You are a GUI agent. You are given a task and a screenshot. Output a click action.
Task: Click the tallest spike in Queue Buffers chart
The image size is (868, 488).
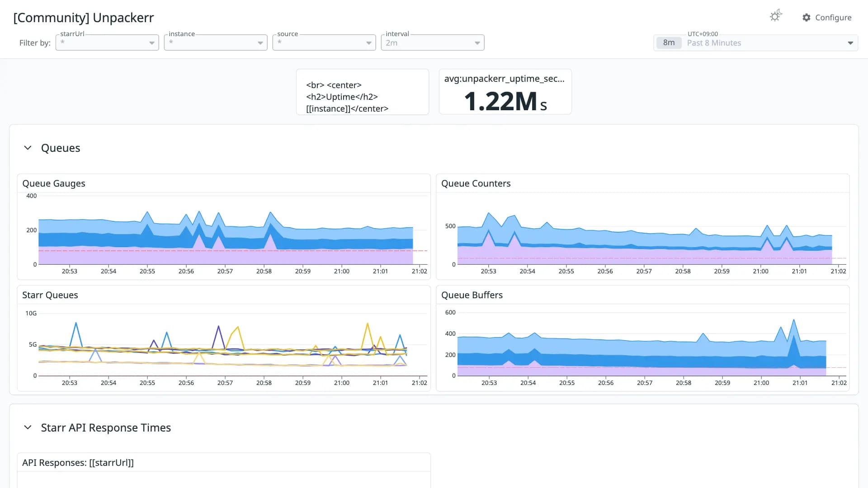794,322
